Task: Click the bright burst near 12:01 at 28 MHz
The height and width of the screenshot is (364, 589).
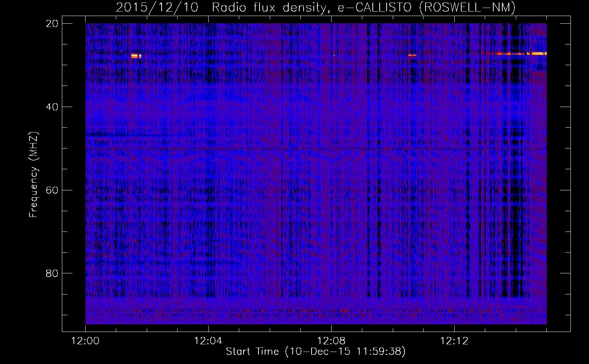Action: [x=136, y=56]
